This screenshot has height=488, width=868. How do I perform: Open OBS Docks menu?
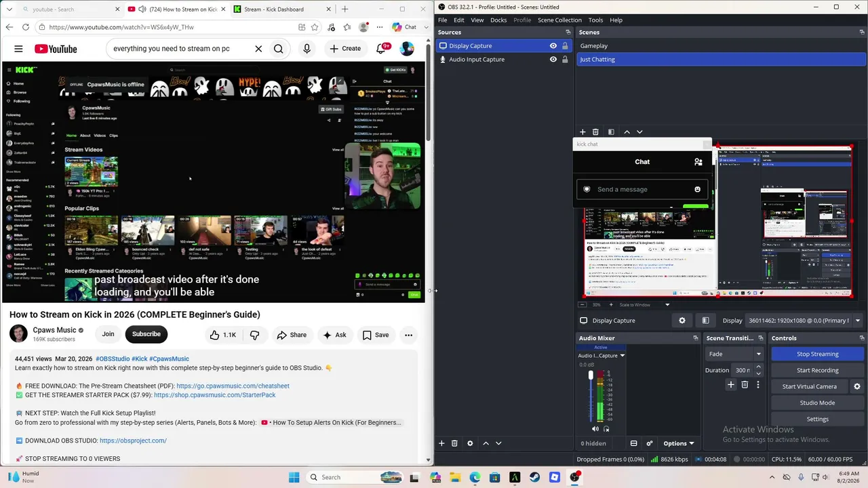pyautogui.click(x=498, y=20)
